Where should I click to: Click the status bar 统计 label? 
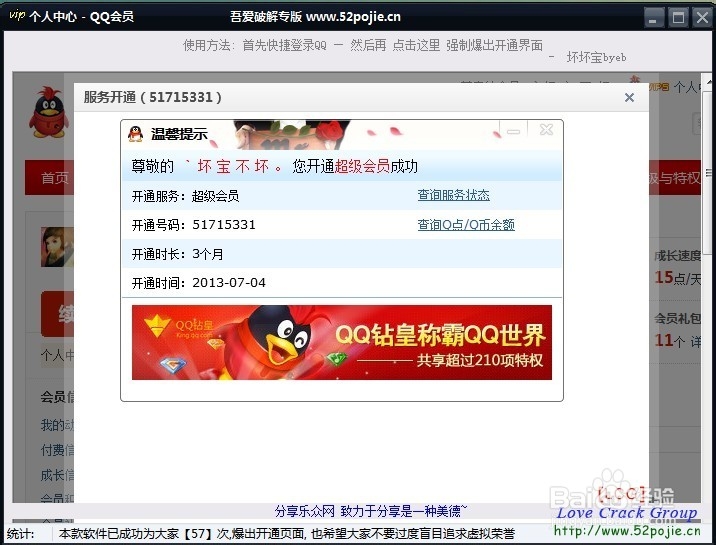[21, 534]
